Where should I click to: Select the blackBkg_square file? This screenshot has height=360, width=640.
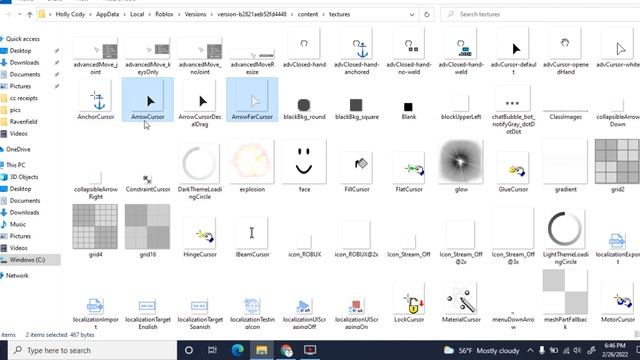click(x=357, y=108)
